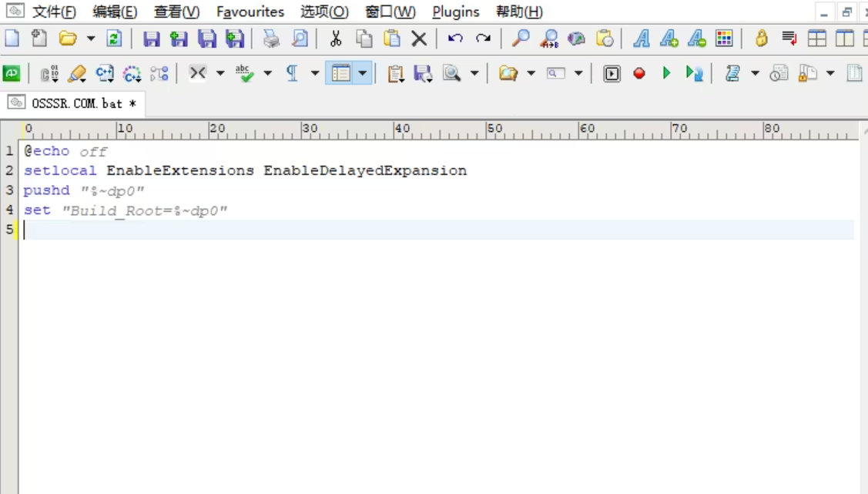Save all open documents

click(x=207, y=39)
